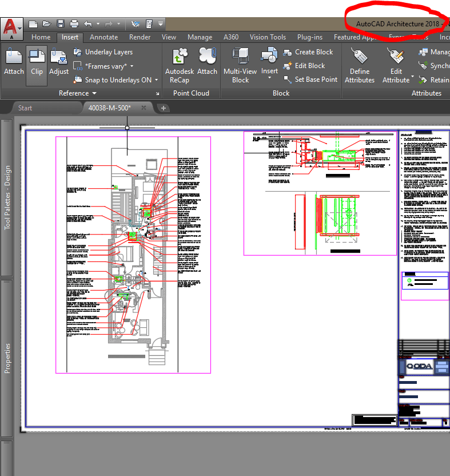Image resolution: width=450 pixels, height=476 pixels.
Task: Switch to the Start file tab
Action: tap(46, 108)
